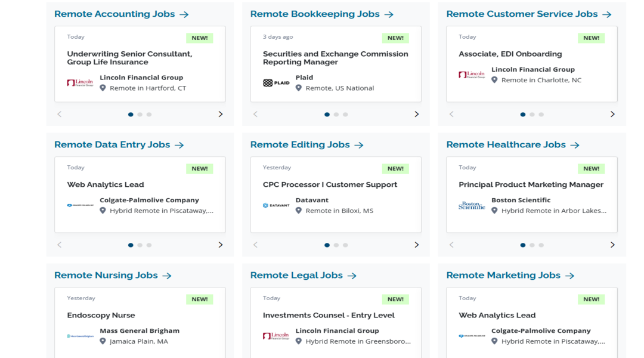Click Lincoln Financial Group logo in Accounting card
The image size is (644, 358).
pos(80,82)
